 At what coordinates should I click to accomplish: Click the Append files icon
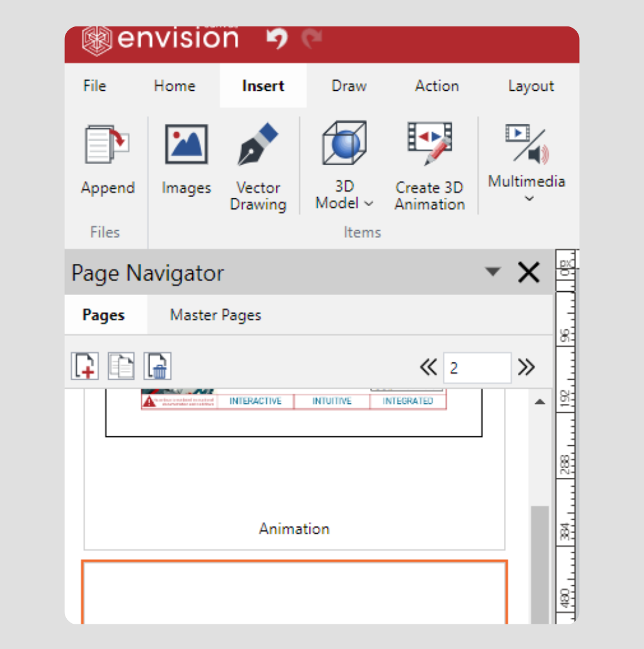point(108,145)
